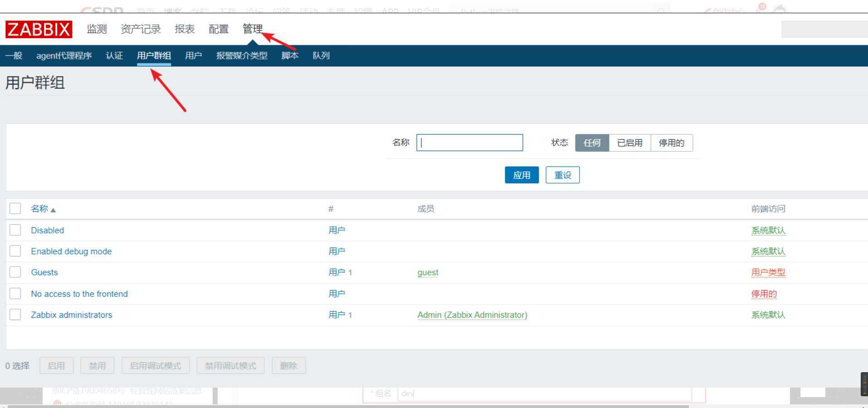
Task: Check the Enabled debug mode checkbox
Action: pos(15,251)
